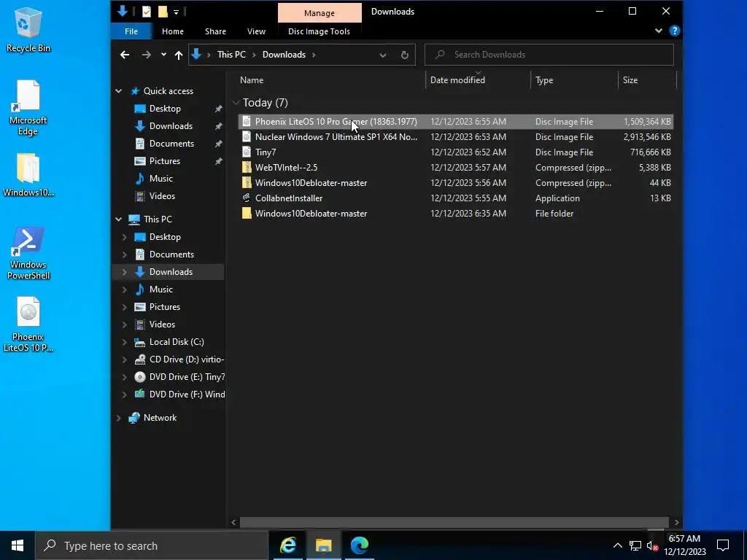The image size is (747, 560).
Task: Open the address bar history dropdown
Action: 382,55
